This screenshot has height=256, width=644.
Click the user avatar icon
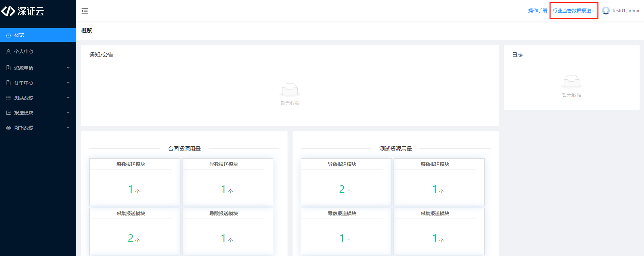click(x=606, y=11)
